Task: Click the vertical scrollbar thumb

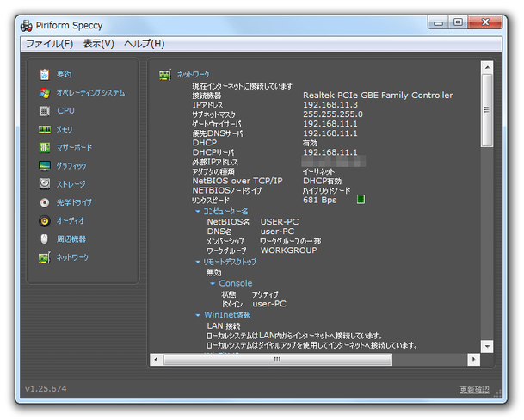Action: click(x=487, y=110)
